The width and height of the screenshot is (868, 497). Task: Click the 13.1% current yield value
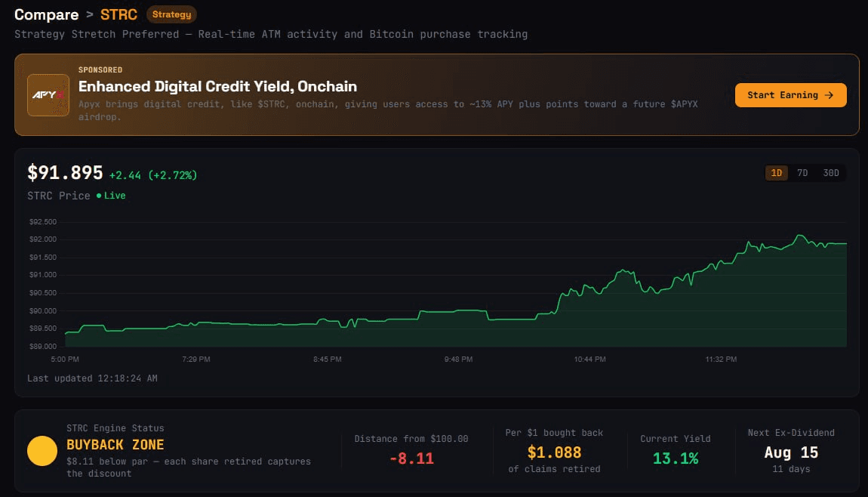[676, 458]
